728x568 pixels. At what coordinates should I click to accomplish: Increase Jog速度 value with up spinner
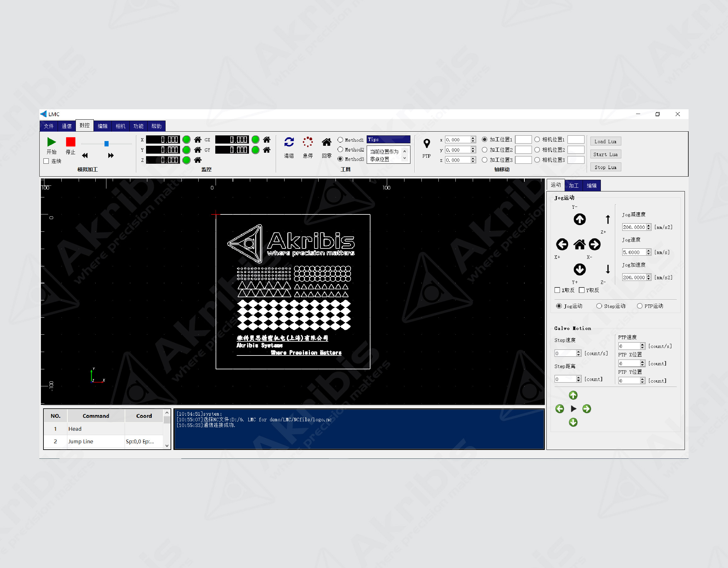[648, 251]
